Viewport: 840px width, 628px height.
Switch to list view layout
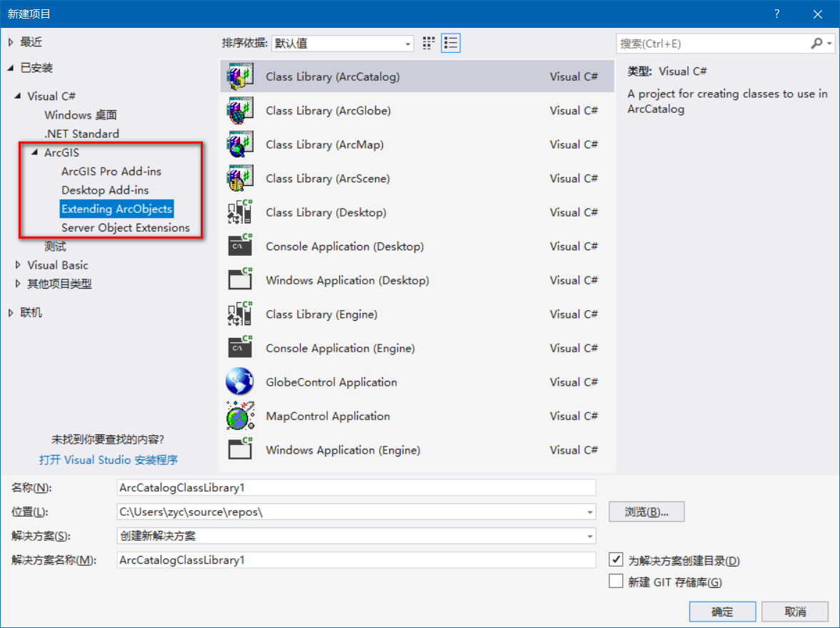click(451, 44)
